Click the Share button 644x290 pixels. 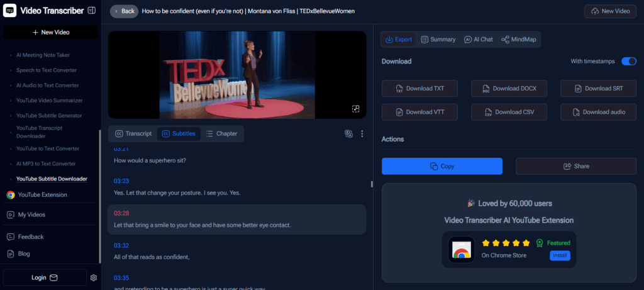pos(576,166)
